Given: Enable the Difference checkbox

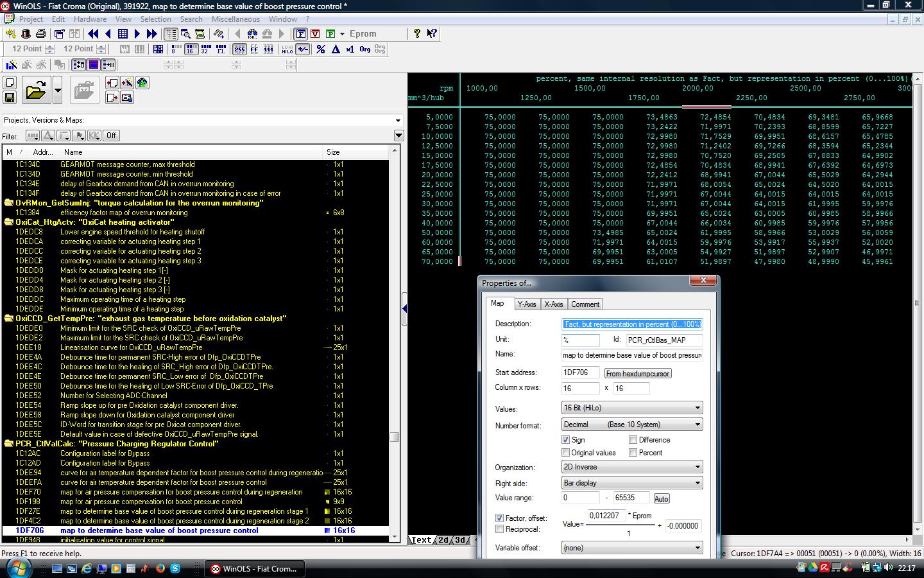Looking at the screenshot, I should (x=633, y=440).
